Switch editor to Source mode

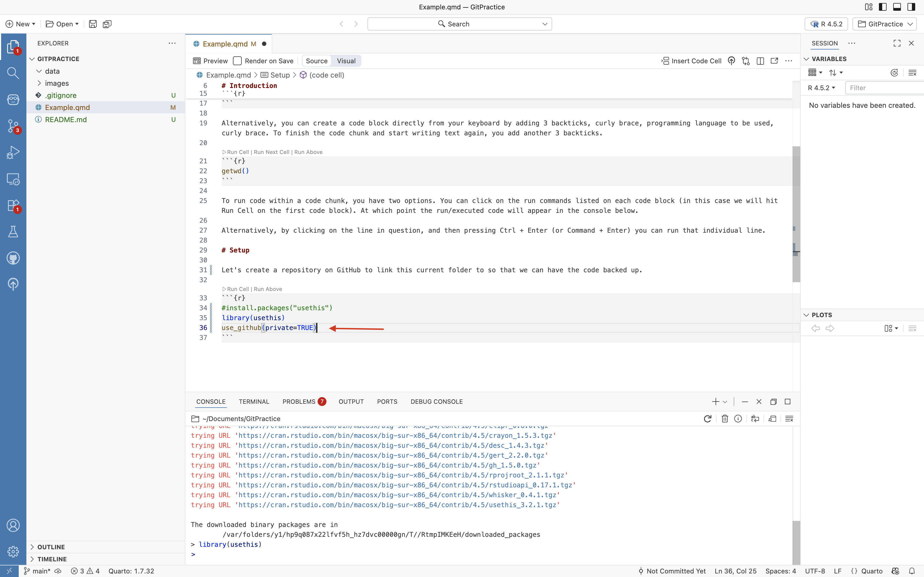click(x=316, y=61)
